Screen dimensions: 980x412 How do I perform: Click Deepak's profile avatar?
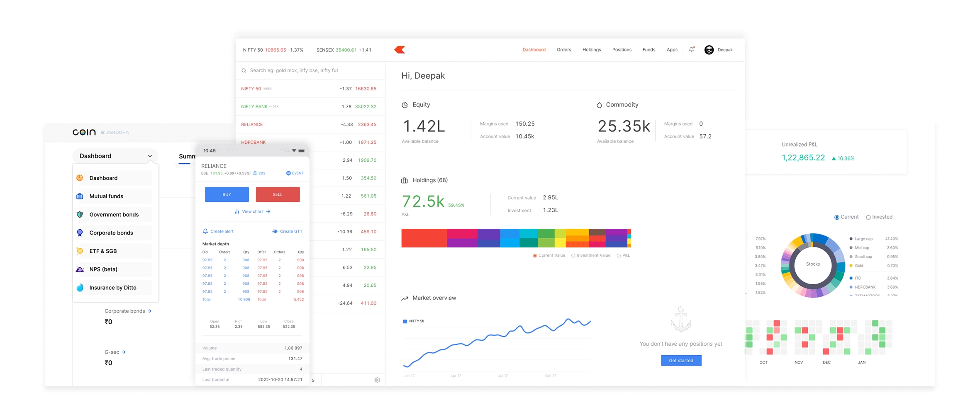pos(709,50)
